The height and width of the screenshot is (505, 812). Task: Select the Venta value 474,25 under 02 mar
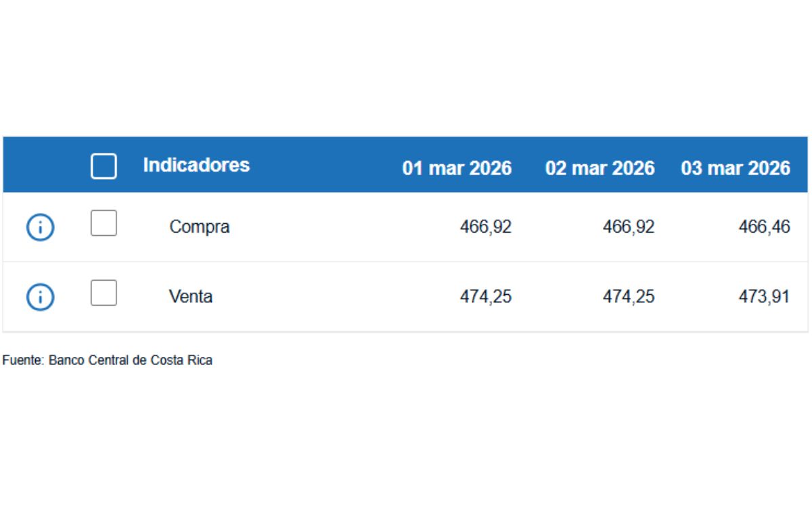pos(628,296)
